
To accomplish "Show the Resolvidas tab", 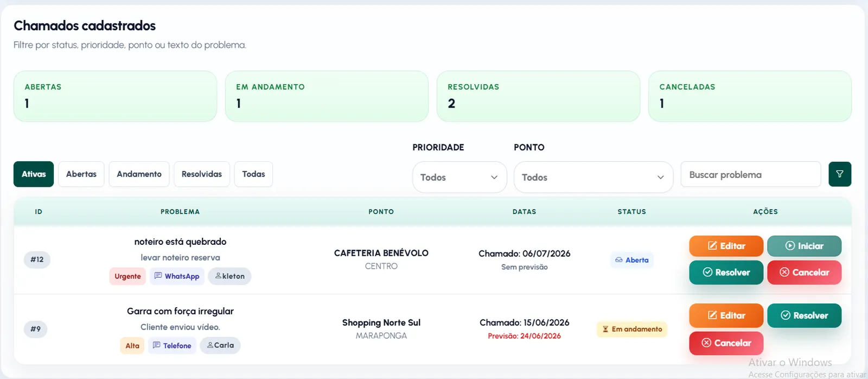I will tap(202, 174).
